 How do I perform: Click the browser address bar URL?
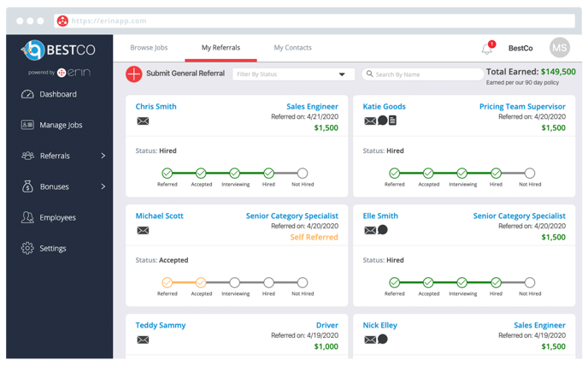click(x=109, y=21)
